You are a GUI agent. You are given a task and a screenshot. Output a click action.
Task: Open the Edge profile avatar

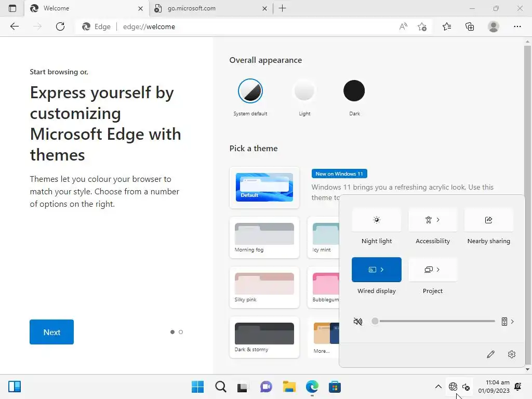click(494, 26)
